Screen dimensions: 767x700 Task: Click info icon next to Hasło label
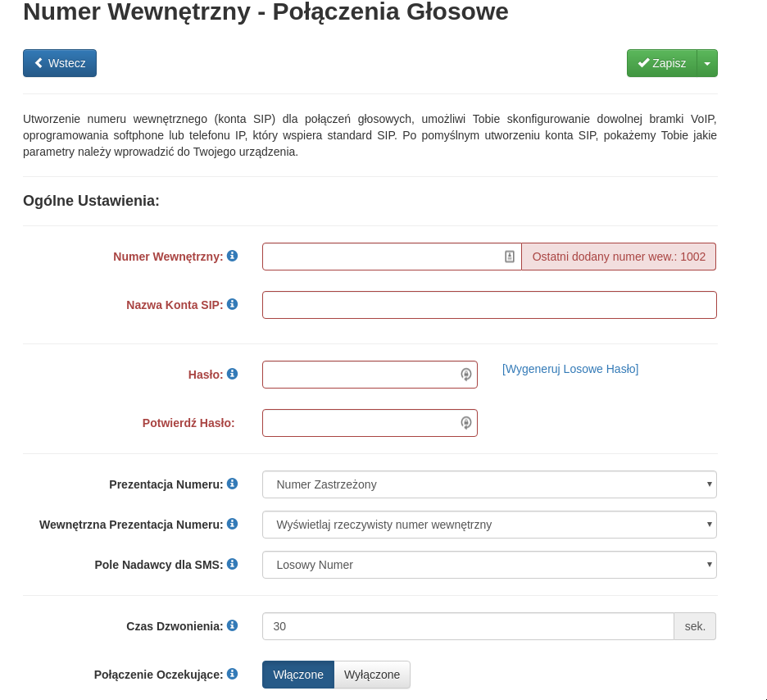click(x=232, y=374)
